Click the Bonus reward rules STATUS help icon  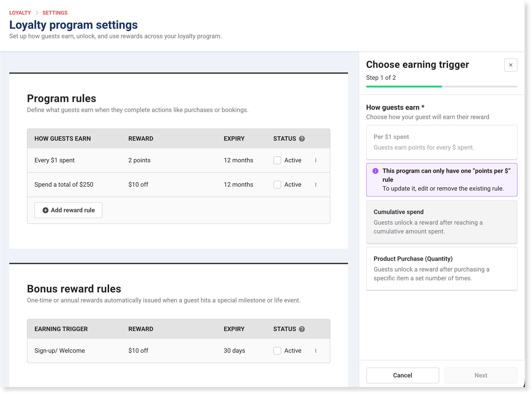302,329
